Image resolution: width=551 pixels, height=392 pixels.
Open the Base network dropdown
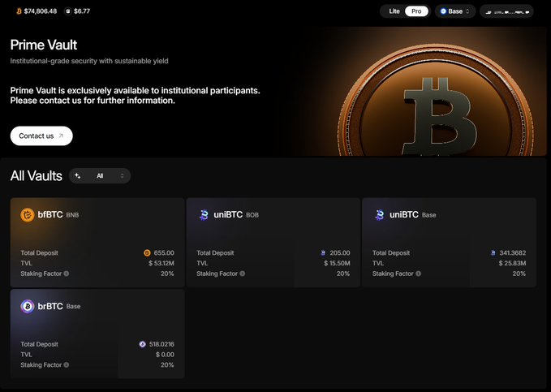tap(455, 11)
